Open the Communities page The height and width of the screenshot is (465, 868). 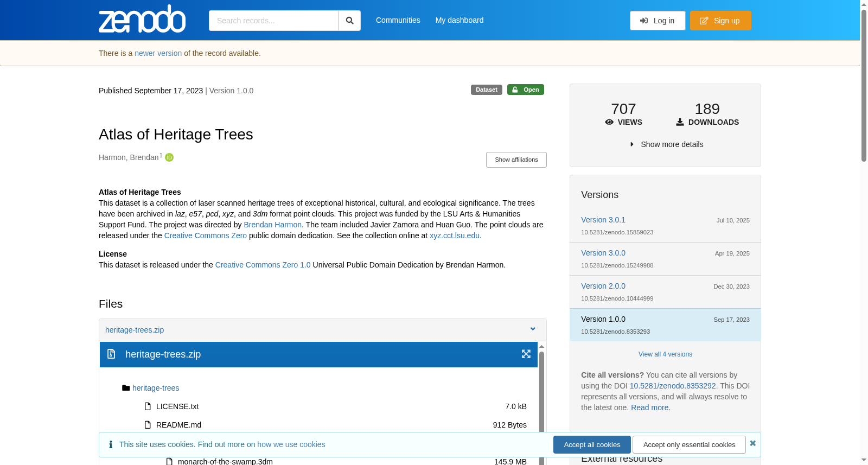398,20
